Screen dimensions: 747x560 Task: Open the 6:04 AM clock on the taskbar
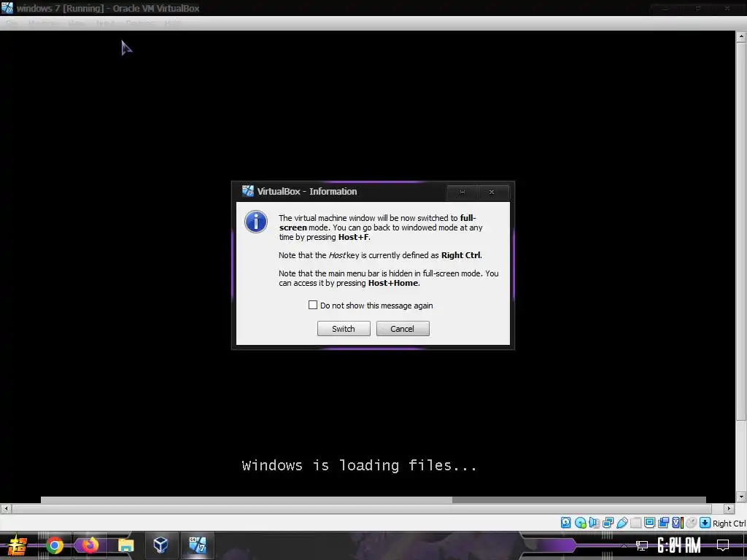coord(679,545)
